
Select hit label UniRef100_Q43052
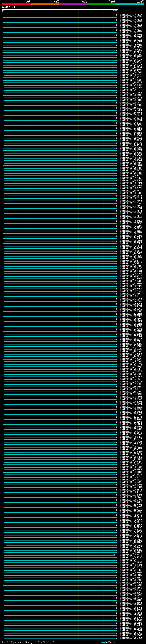coord(131,401)
